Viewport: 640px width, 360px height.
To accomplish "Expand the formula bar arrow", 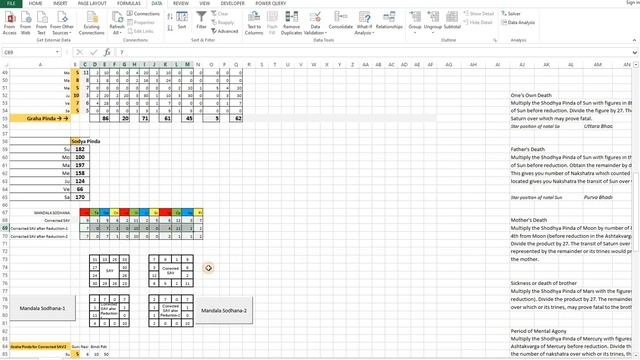I will click(x=635, y=52).
